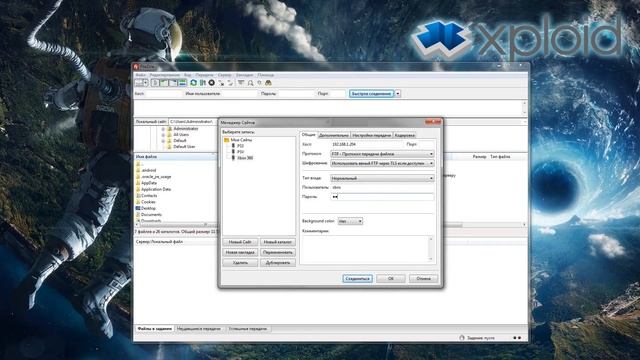
Task: Click the Reconnect to server toolbar icon
Action: [230, 83]
